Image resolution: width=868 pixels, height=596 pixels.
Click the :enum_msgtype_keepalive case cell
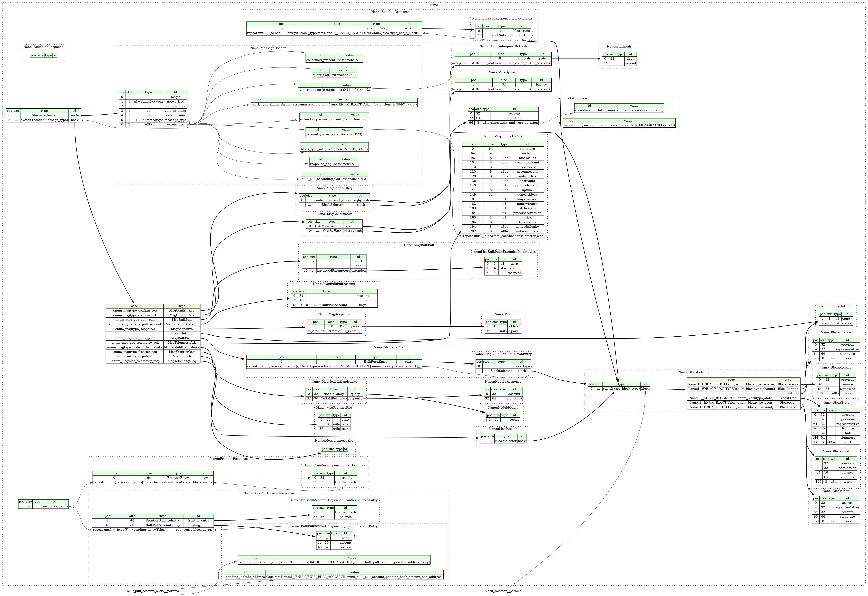[x=135, y=329]
